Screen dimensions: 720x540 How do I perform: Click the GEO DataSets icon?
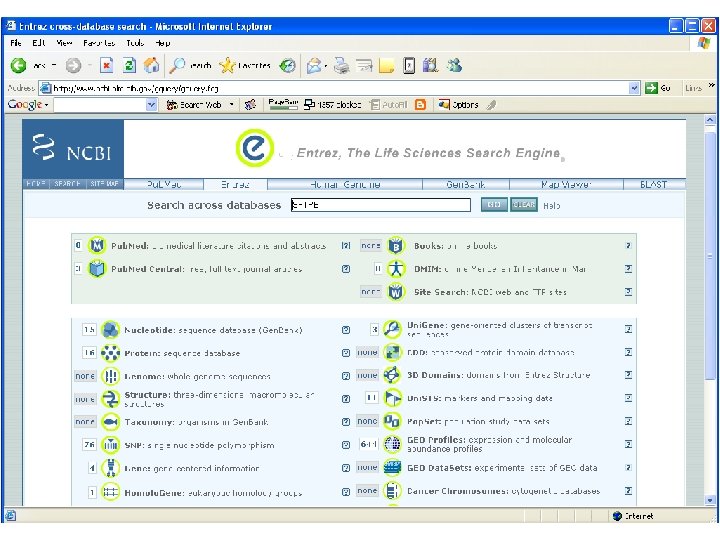pyautogui.click(x=392, y=467)
